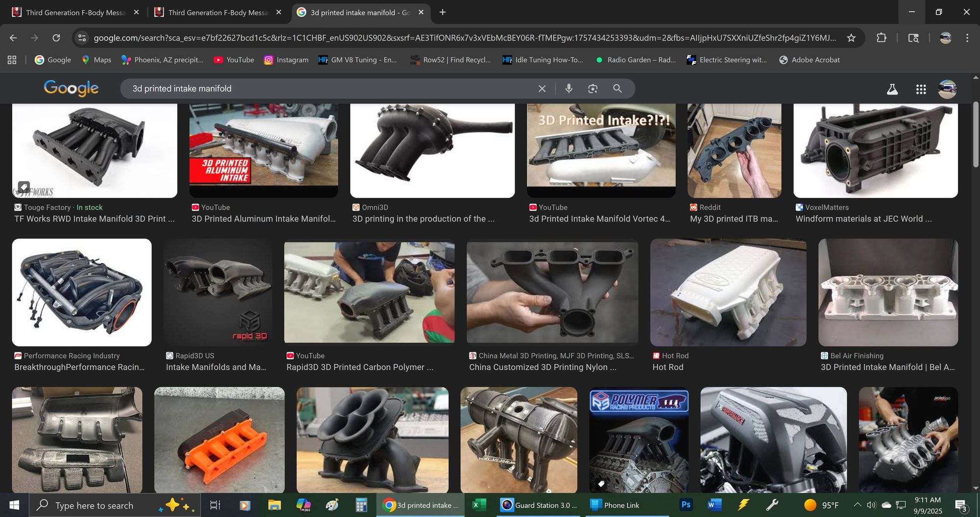Clear the search box text
This screenshot has width=980, height=517.
coord(542,89)
